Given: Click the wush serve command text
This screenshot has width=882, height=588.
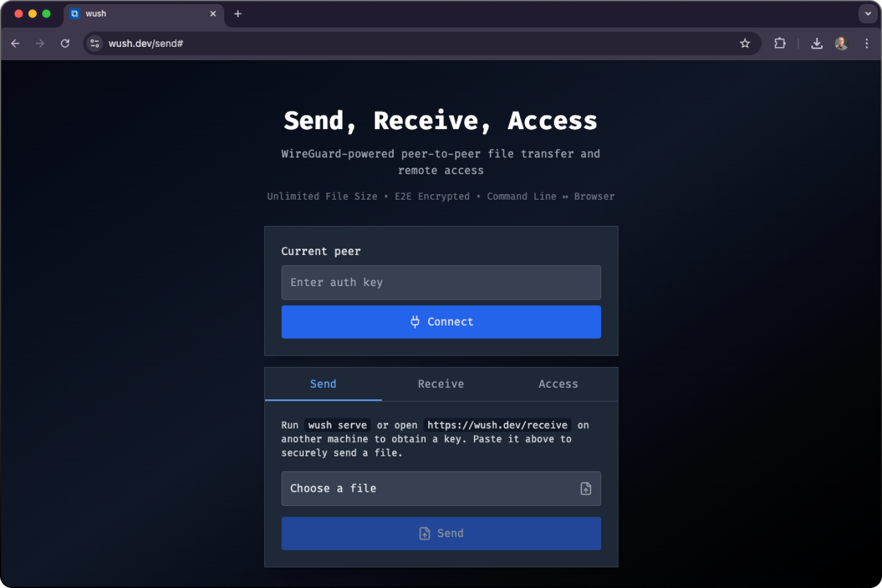Looking at the screenshot, I should (x=337, y=425).
